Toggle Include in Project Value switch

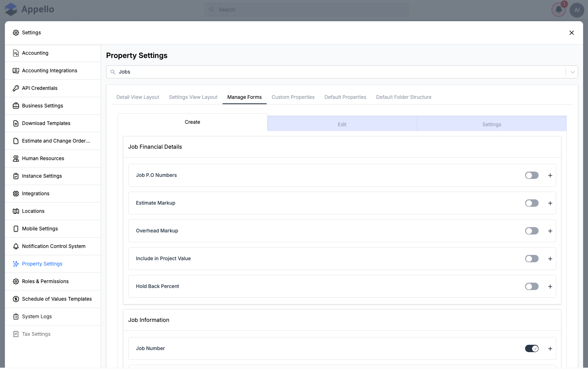point(532,259)
